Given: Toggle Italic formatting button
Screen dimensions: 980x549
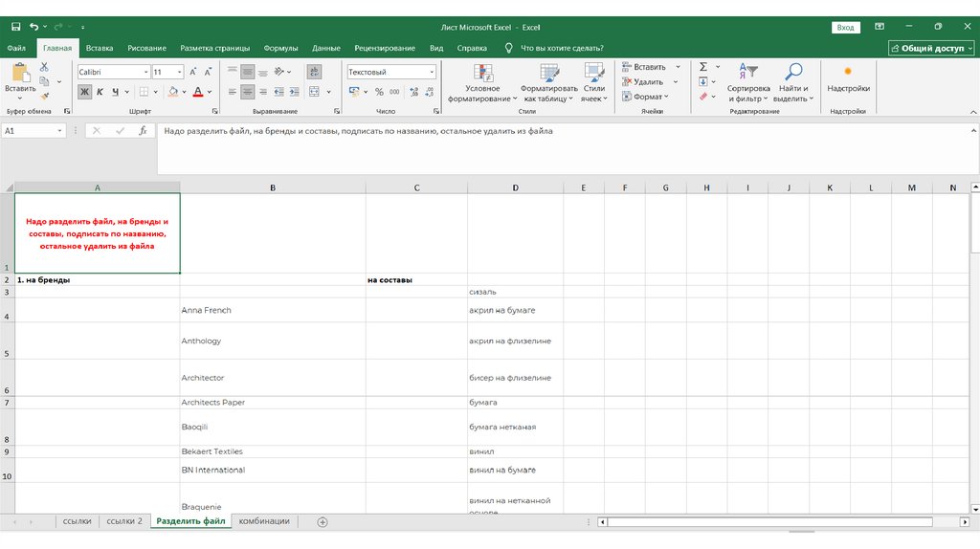Looking at the screenshot, I should tap(100, 92).
